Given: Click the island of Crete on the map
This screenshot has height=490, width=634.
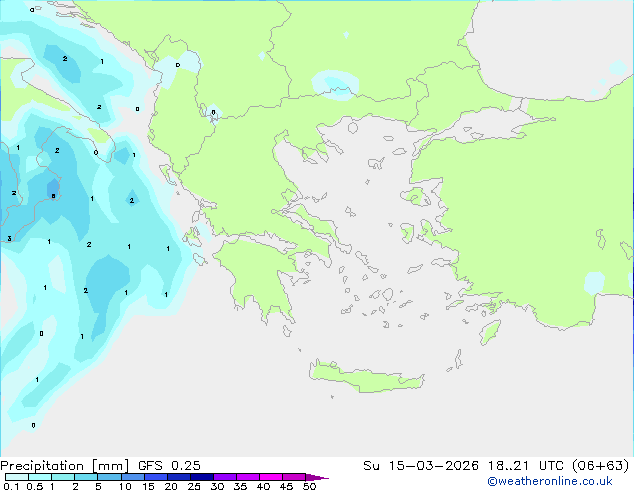Looking at the screenshot, I should pyautogui.click(x=366, y=377).
